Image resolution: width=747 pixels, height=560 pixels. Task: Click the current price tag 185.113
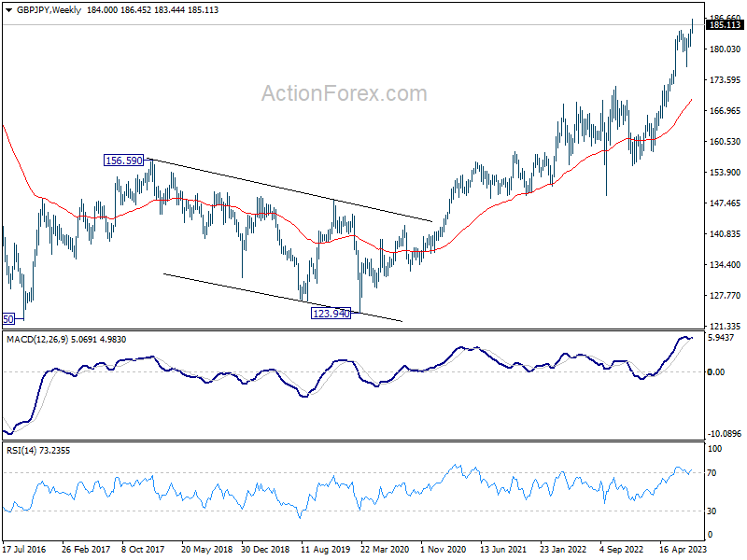tap(725, 25)
